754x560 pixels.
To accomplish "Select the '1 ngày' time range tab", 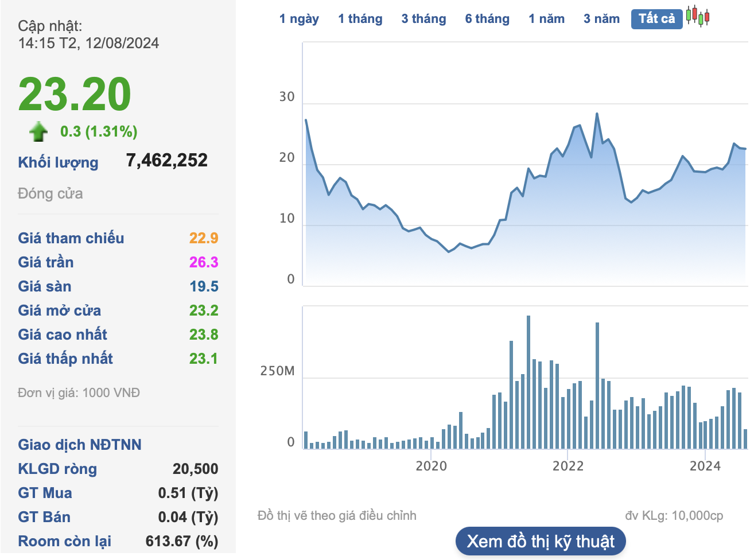I will pos(299,19).
